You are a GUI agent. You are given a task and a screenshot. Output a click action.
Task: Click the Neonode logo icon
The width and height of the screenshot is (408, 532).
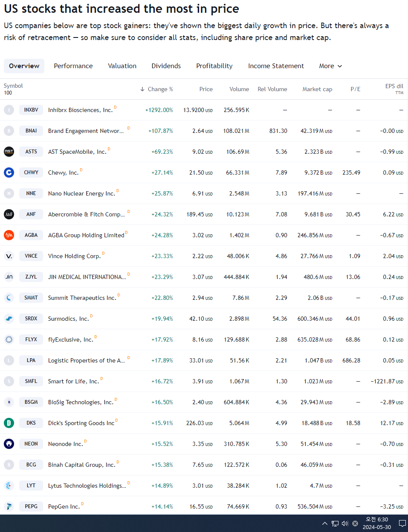click(9, 444)
